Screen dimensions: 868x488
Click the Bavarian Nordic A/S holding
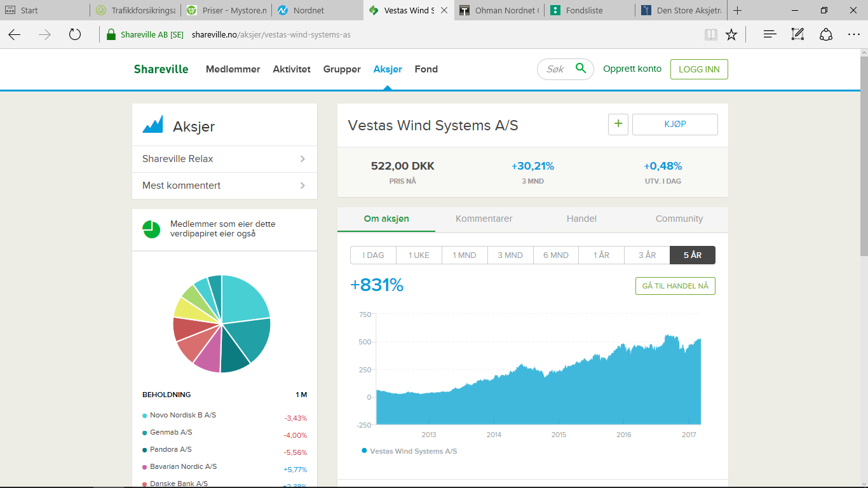(x=184, y=466)
